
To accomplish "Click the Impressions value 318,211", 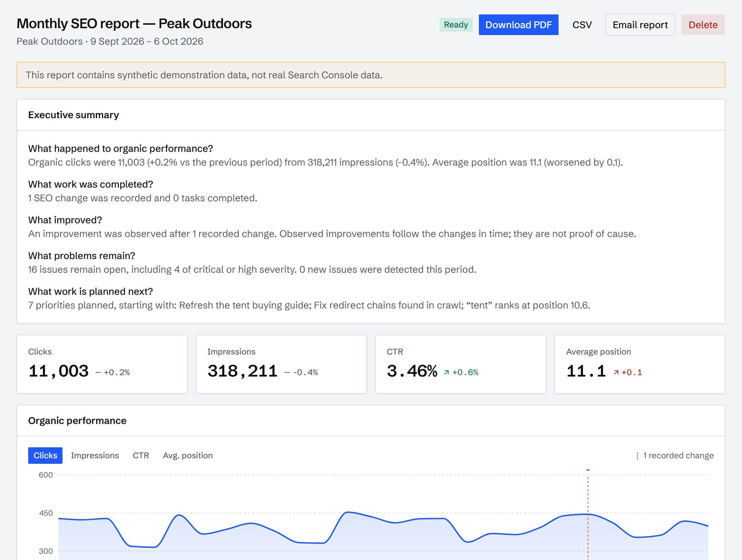I will 243,371.
